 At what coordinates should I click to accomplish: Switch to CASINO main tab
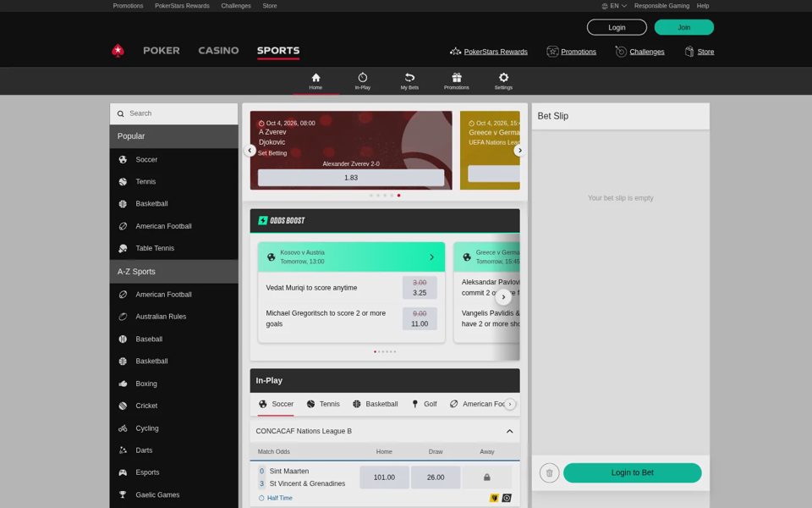218,51
